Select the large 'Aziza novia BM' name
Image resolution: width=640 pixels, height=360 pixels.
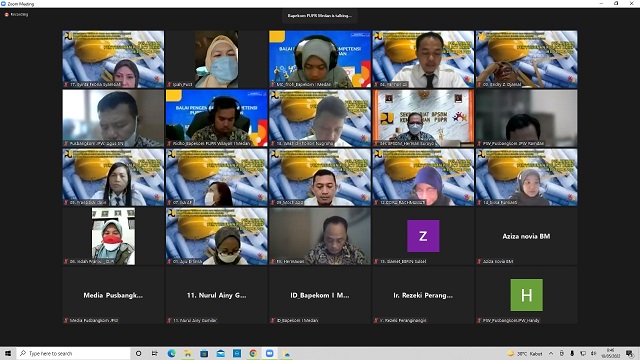click(x=526, y=236)
